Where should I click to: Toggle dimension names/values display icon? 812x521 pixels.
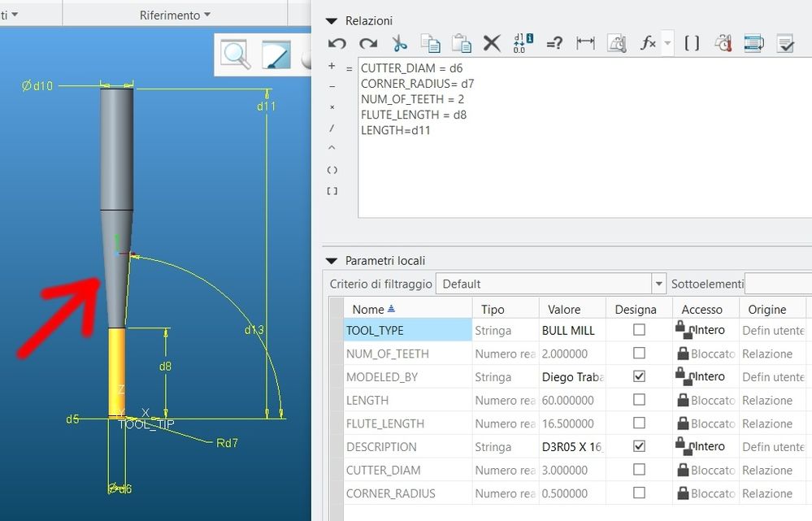click(x=523, y=44)
